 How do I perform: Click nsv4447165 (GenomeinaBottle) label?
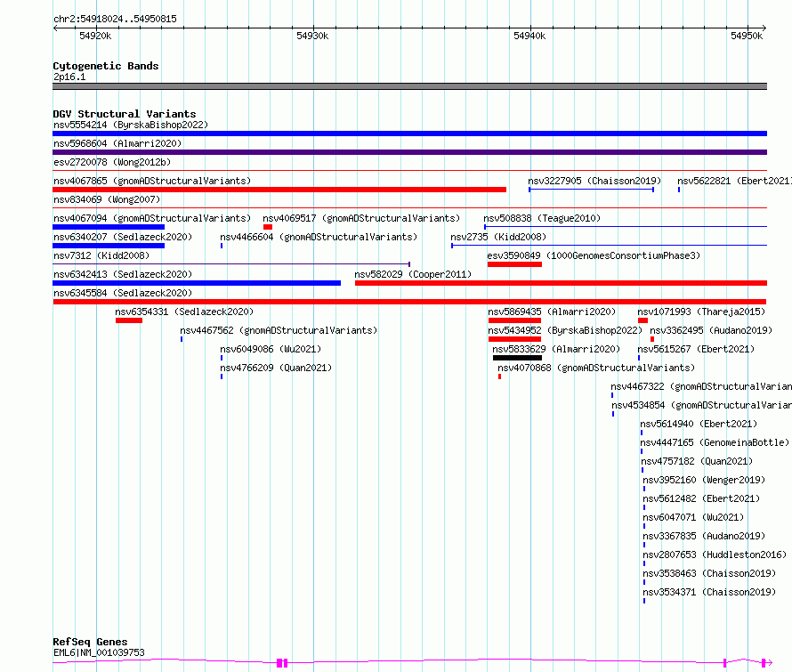(x=715, y=442)
